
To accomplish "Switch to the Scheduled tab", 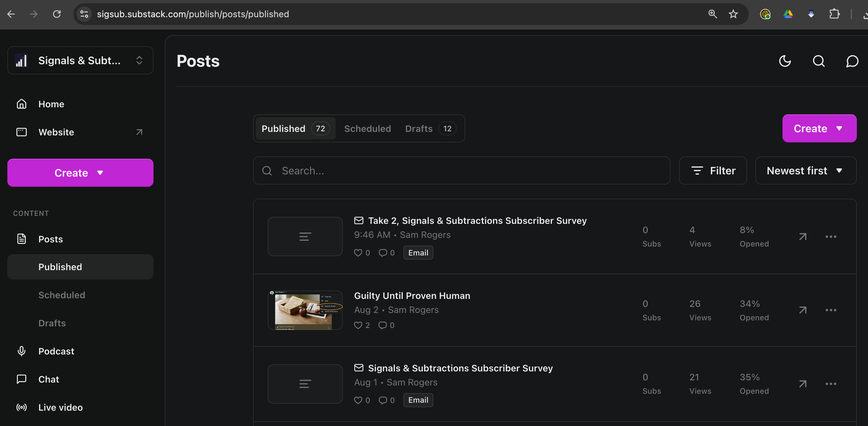I will coord(368,128).
